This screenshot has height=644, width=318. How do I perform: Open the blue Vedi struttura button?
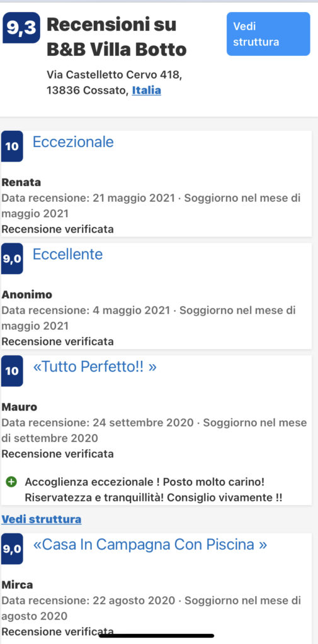268,34
